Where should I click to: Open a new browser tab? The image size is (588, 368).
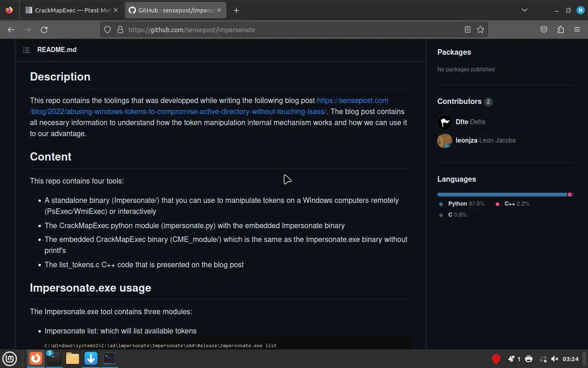[236, 10]
